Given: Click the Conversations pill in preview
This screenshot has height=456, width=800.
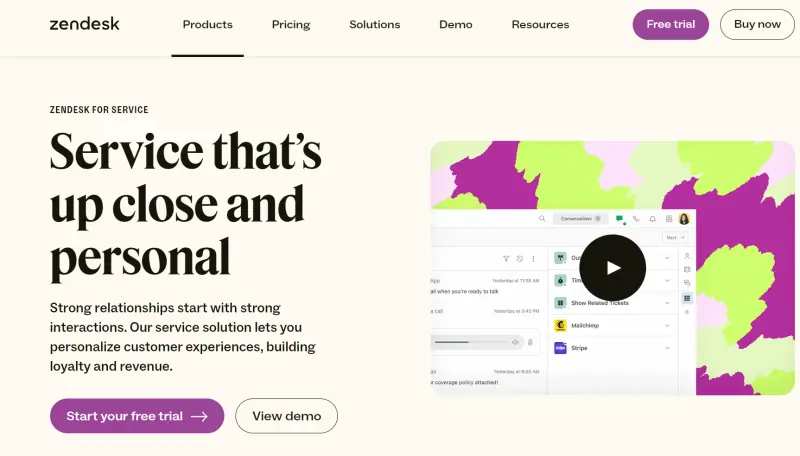Looking at the screenshot, I should [580, 218].
